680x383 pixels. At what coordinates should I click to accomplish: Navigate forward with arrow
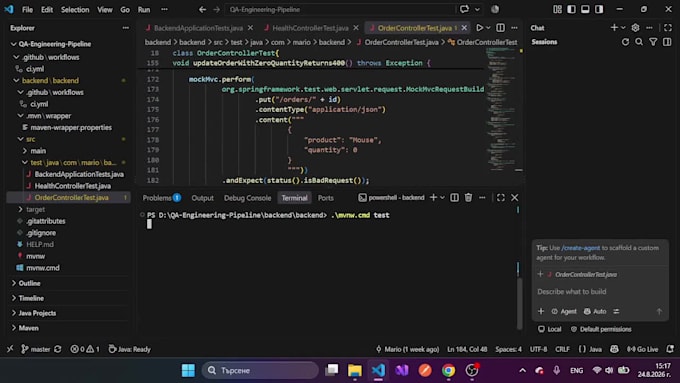pos(216,9)
